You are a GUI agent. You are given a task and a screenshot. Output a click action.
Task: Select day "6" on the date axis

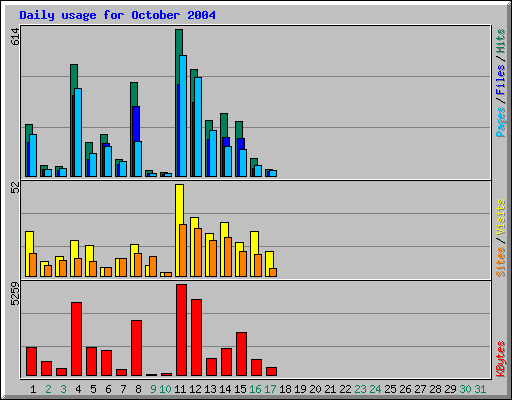(x=108, y=389)
